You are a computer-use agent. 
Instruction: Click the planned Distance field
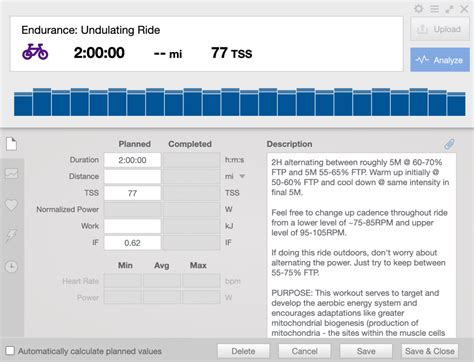(x=132, y=177)
